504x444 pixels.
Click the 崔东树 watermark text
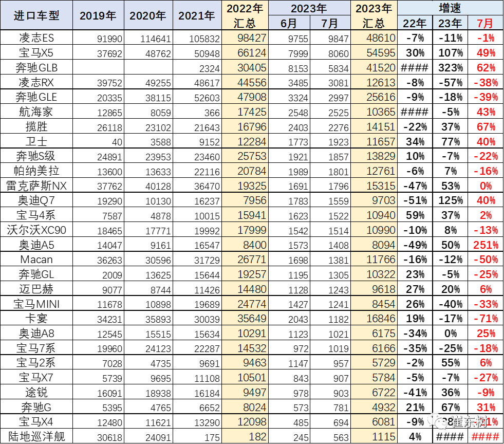469,422
